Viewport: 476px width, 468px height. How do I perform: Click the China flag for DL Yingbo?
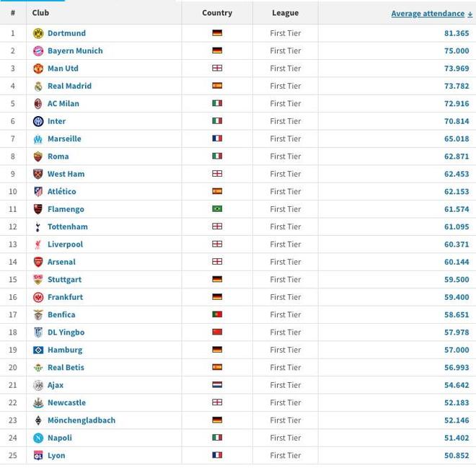217,332
